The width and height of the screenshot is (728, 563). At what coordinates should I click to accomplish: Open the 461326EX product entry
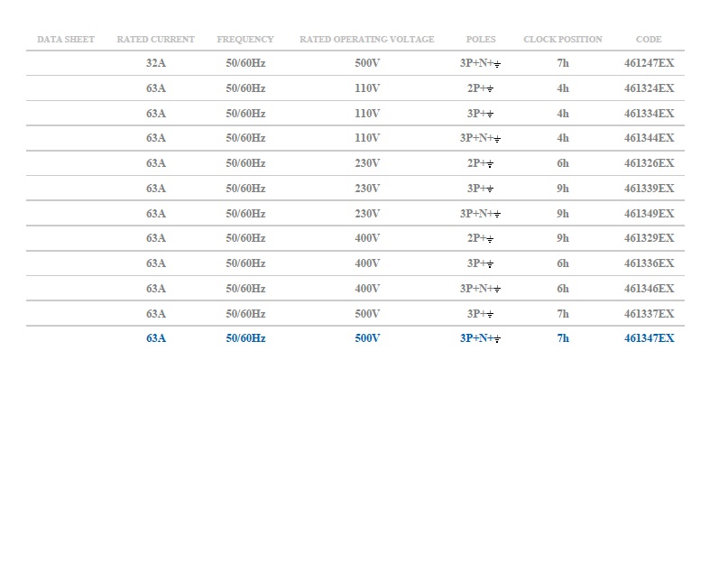(649, 163)
